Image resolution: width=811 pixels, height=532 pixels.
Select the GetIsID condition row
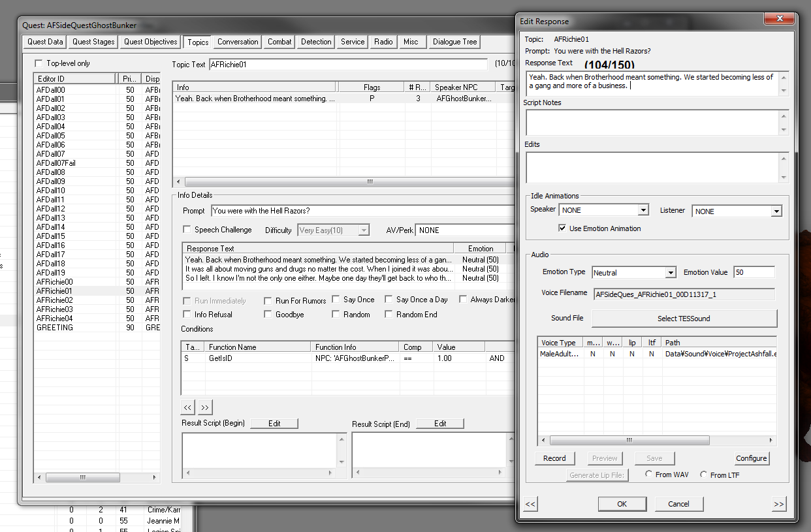[x=348, y=358]
